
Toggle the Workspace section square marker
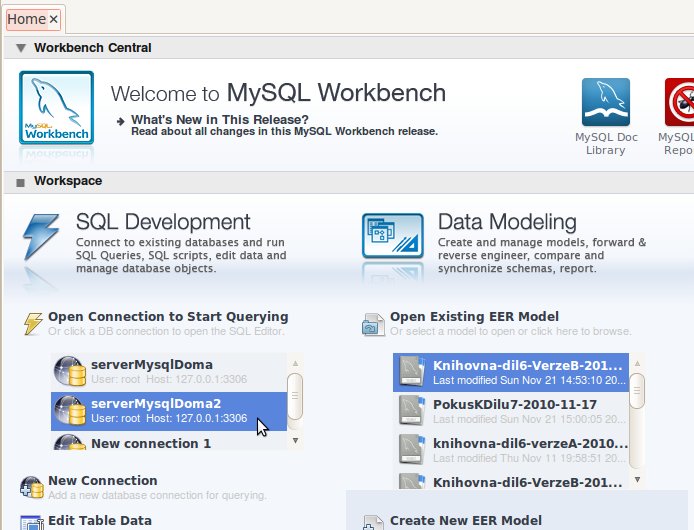[x=20, y=183]
